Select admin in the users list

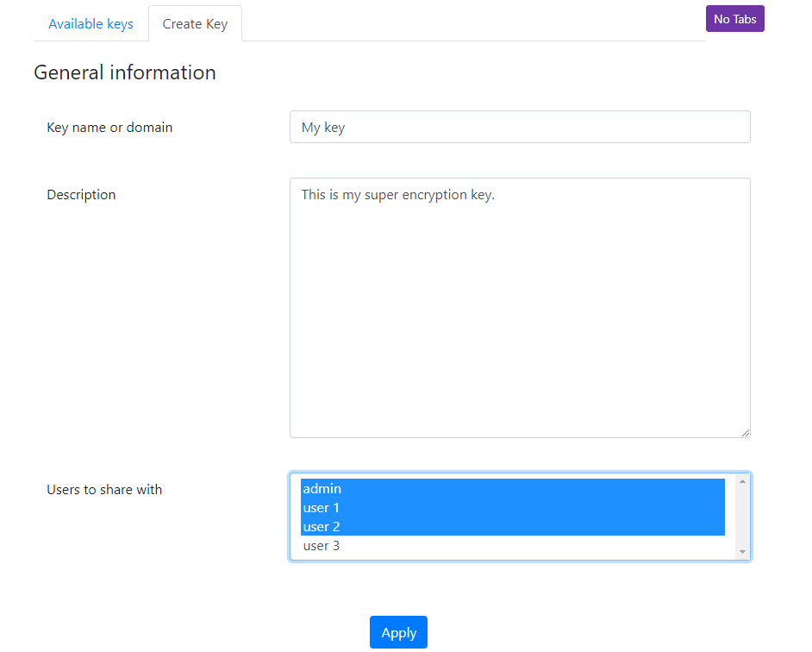coord(513,489)
